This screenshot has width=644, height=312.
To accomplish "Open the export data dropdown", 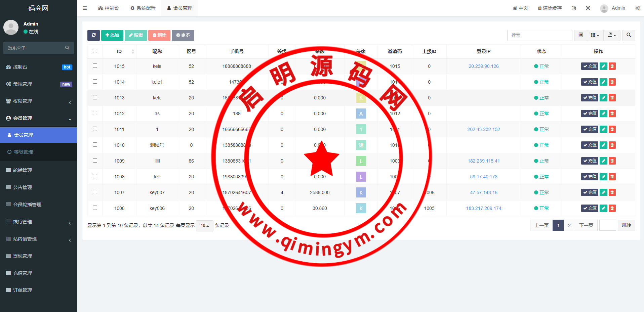I will coord(612,35).
